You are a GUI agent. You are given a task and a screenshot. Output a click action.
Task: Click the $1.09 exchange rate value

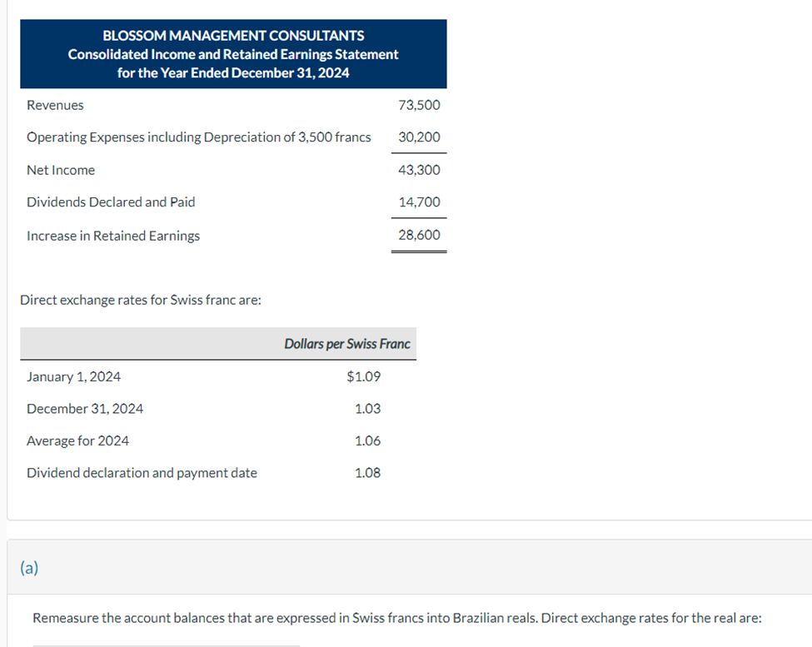pyautogui.click(x=364, y=376)
